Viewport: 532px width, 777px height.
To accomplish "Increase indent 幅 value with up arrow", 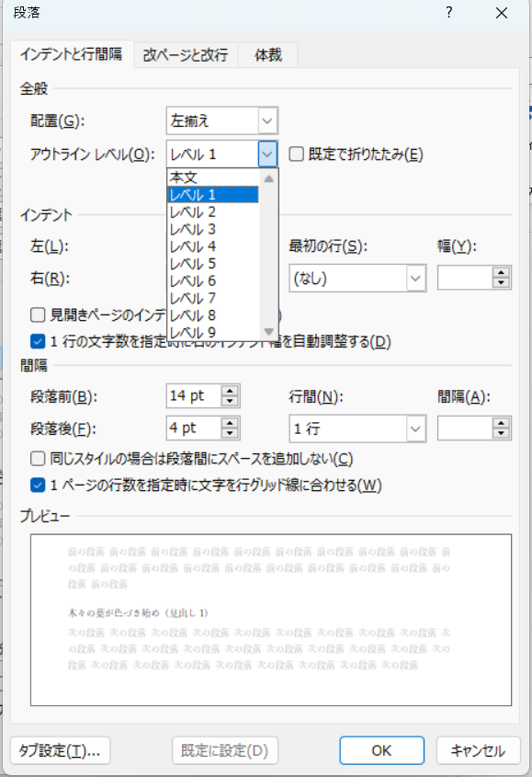I will coord(502,272).
